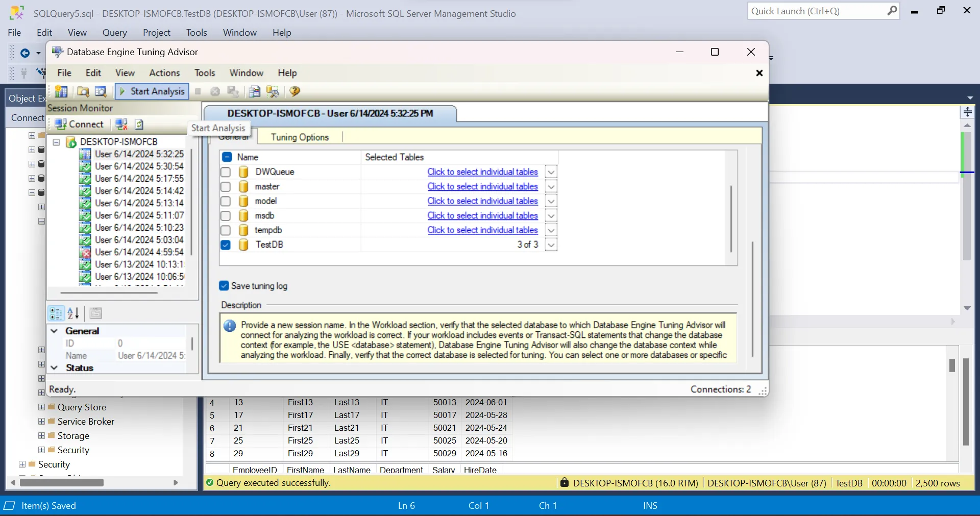Switch property grid to Categorized view
The width and height of the screenshot is (980, 516).
click(56, 313)
